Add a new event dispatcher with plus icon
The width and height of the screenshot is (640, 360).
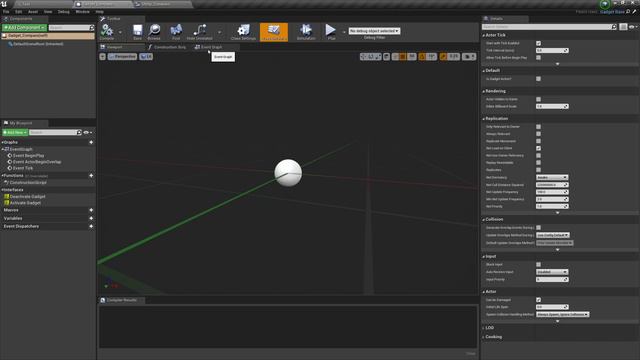91,226
